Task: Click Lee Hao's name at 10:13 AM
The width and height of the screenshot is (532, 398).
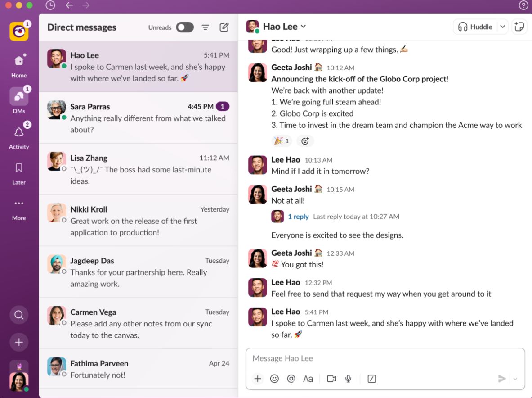Action: (x=286, y=160)
